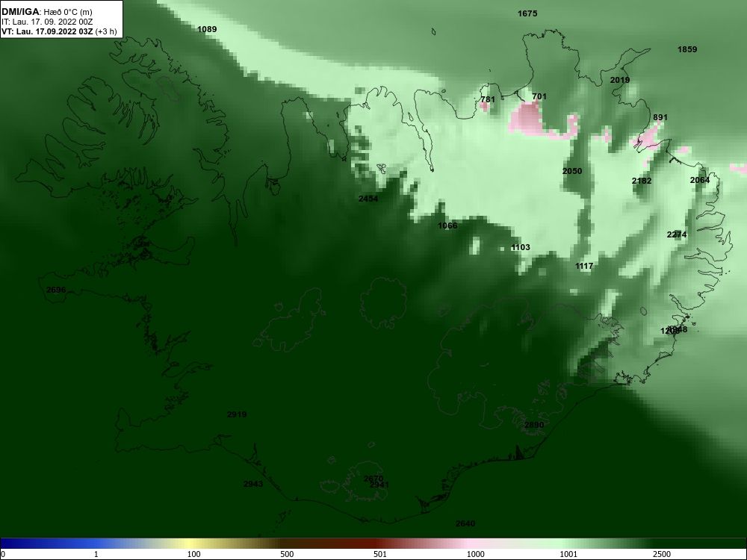Click the 2696 value on west peninsula
This screenshot has width=747, height=560.
[x=56, y=290]
